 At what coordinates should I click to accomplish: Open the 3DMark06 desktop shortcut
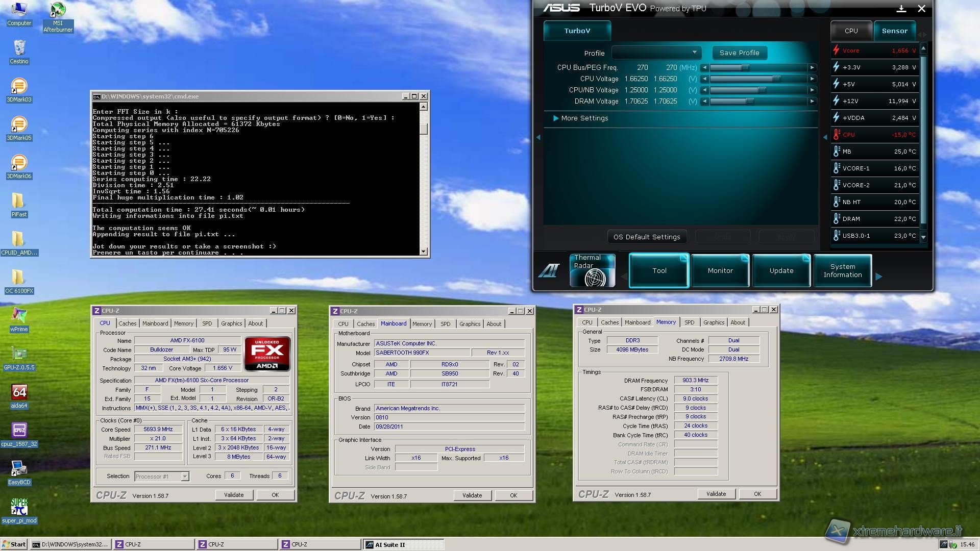click(19, 163)
